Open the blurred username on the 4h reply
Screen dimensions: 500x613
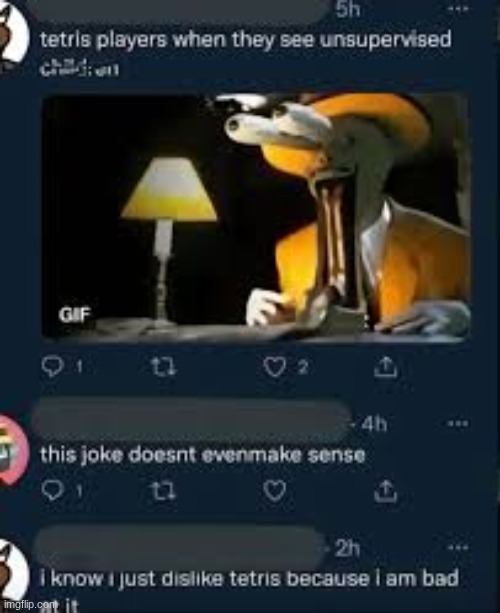193,421
